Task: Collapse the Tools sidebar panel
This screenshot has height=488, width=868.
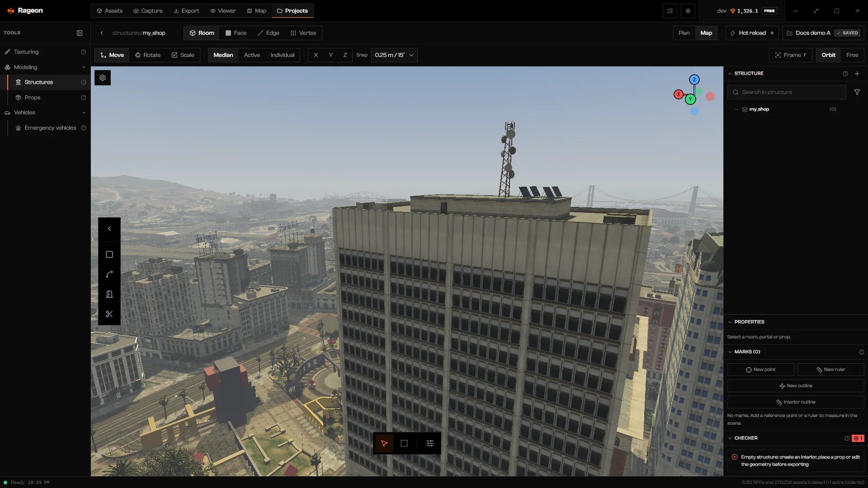Action: 80,33
